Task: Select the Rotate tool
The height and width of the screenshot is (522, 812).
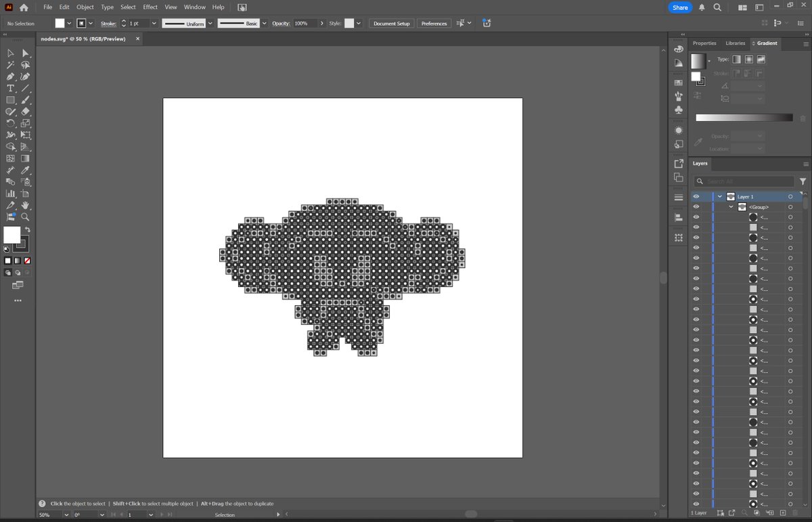Action: point(11,123)
